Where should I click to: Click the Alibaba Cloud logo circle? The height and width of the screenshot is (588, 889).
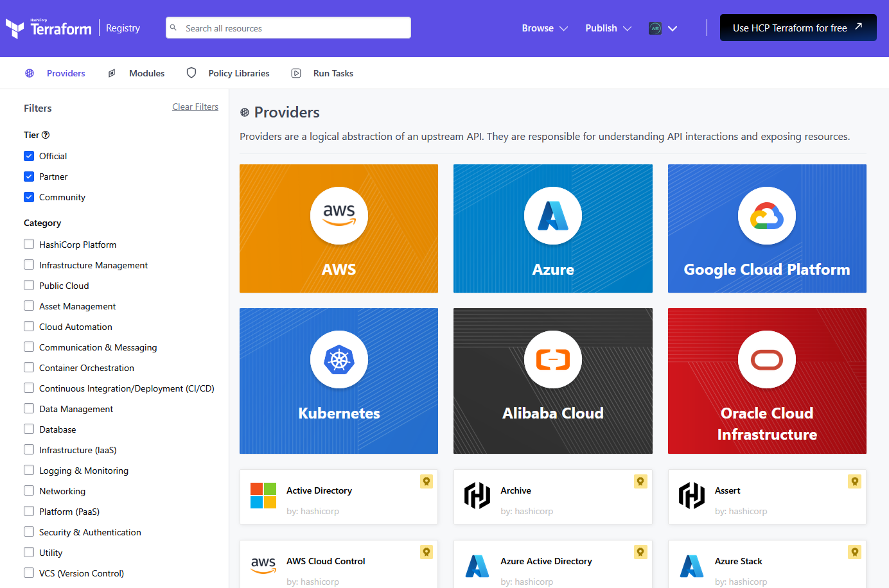coord(553,359)
